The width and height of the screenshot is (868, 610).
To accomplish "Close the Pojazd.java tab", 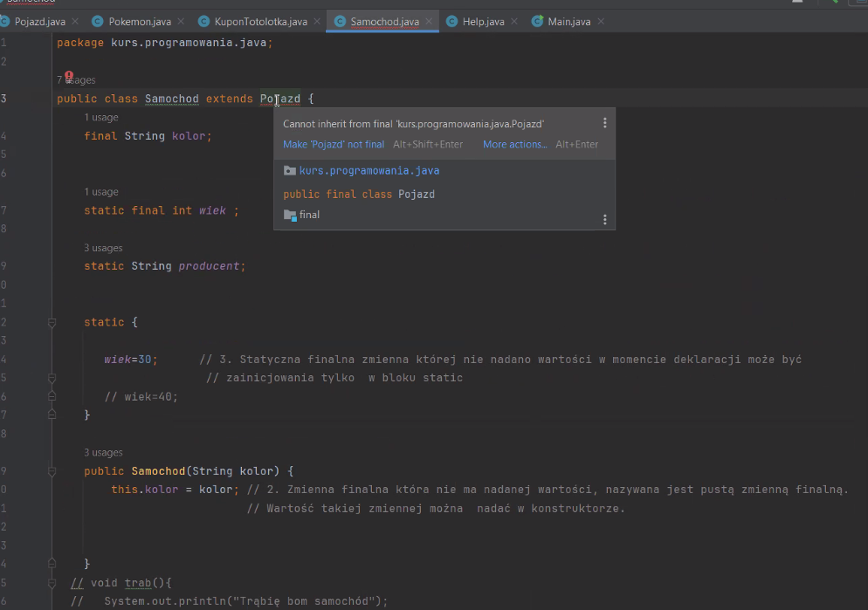I will (74, 21).
